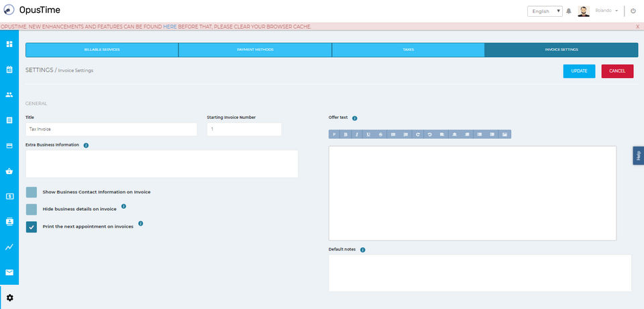Image resolution: width=644 pixels, height=309 pixels.
Task: Expand the Rolando user menu
Action: pyautogui.click(x=606, y=11)
